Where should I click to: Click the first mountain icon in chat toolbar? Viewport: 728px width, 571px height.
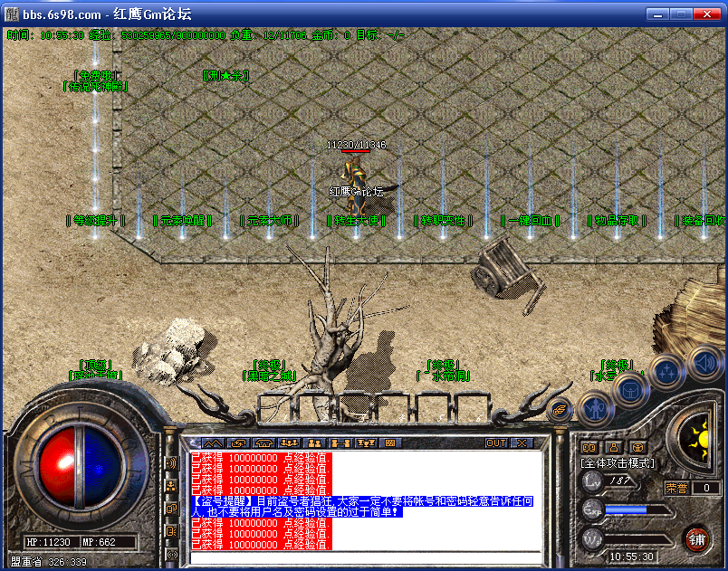tap(213, 443)
